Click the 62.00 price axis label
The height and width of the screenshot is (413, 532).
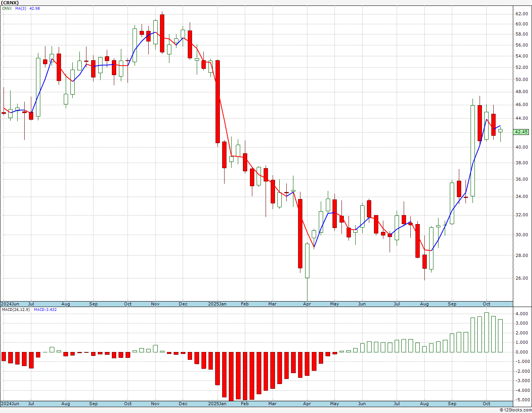tap(521, 14)
